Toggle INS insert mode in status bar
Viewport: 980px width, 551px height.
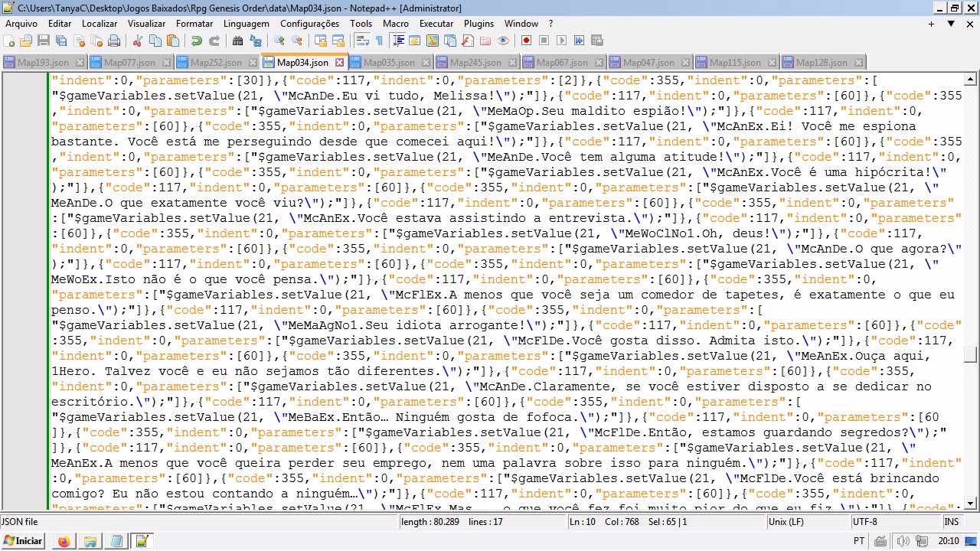tap(951, 521)
